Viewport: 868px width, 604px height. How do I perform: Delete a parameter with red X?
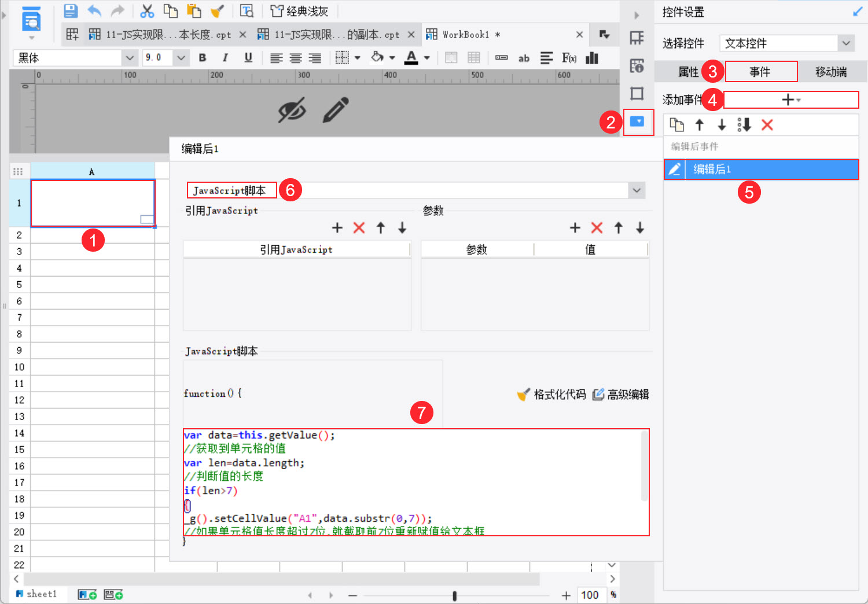[597, 228]
